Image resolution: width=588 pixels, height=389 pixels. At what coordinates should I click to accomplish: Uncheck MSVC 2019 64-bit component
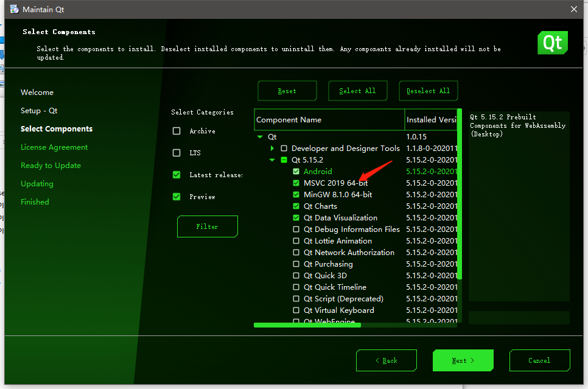click(x=296, y=183)
